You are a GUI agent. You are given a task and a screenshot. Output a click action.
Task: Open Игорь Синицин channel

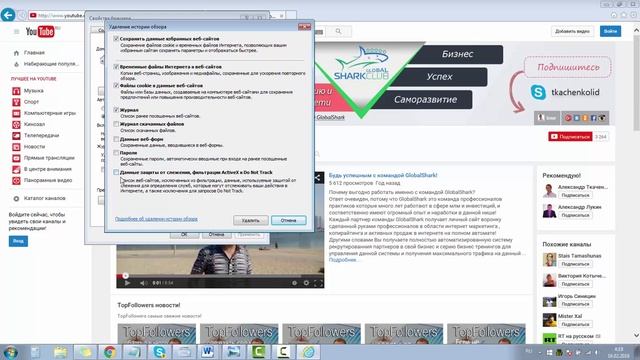point(576,296)
